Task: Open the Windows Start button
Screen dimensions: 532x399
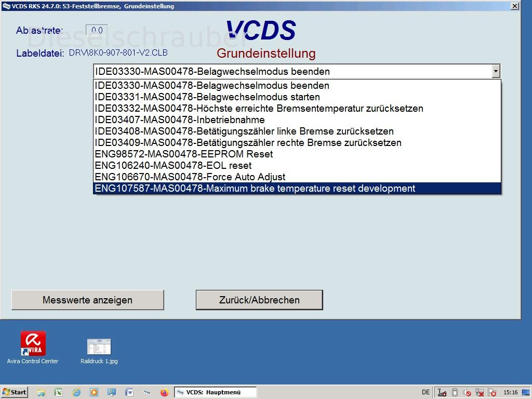Action: point(14,392)
